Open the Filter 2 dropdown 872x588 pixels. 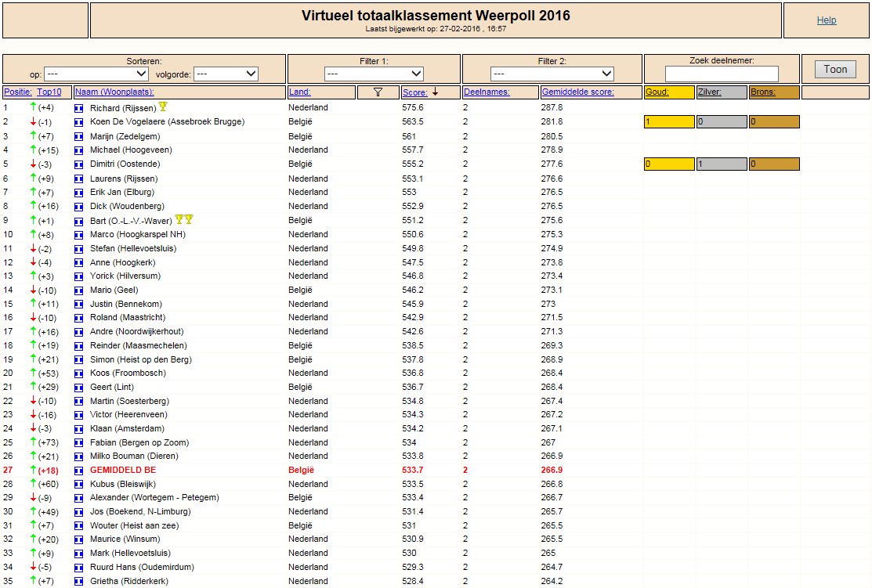tap(552, 74)
